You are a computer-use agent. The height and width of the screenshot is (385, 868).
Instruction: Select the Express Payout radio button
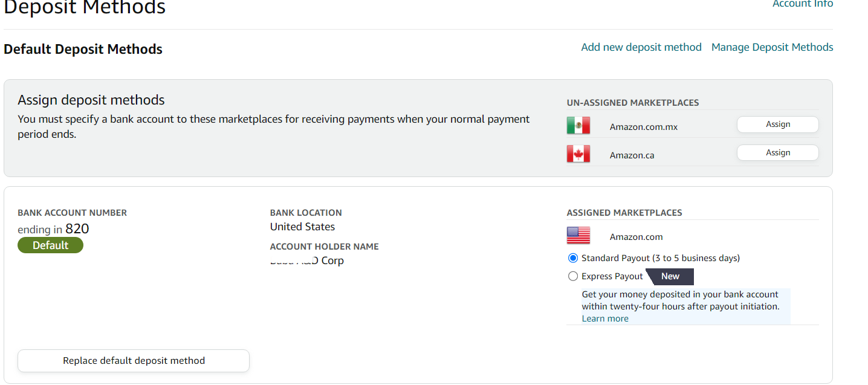573,276
